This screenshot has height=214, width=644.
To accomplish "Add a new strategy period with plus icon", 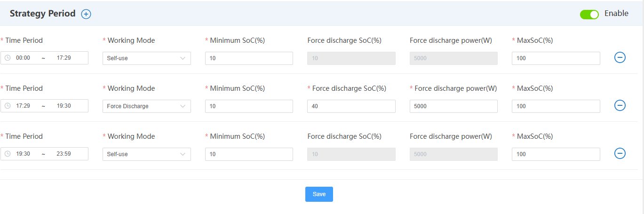I will [86, 14].
